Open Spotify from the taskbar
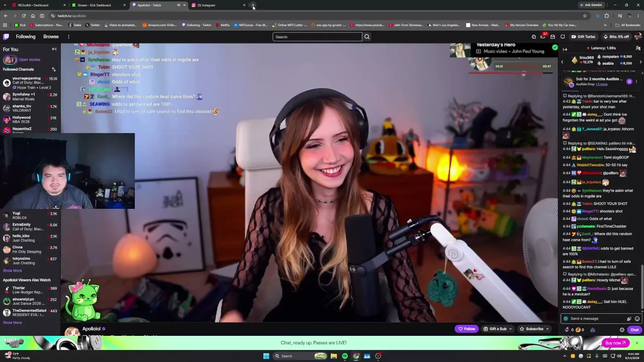Viewport: 644px width, 362px height. point(345,356)
